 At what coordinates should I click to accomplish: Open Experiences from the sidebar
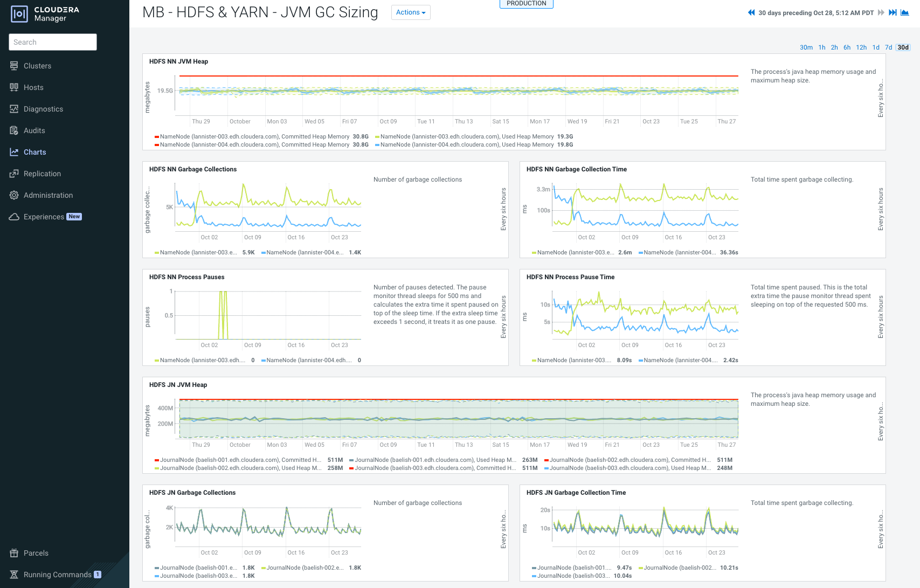pyautogui.click(x=44, y=217)
